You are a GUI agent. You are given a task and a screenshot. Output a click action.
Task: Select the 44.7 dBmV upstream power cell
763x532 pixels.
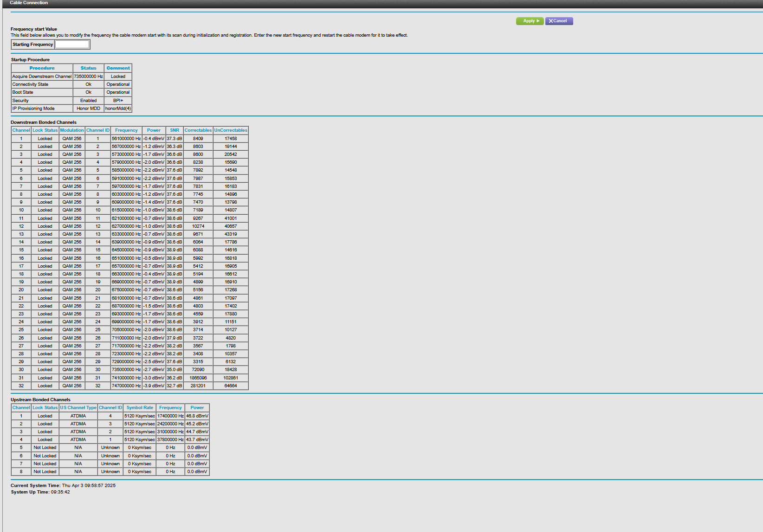coord(197,432)
